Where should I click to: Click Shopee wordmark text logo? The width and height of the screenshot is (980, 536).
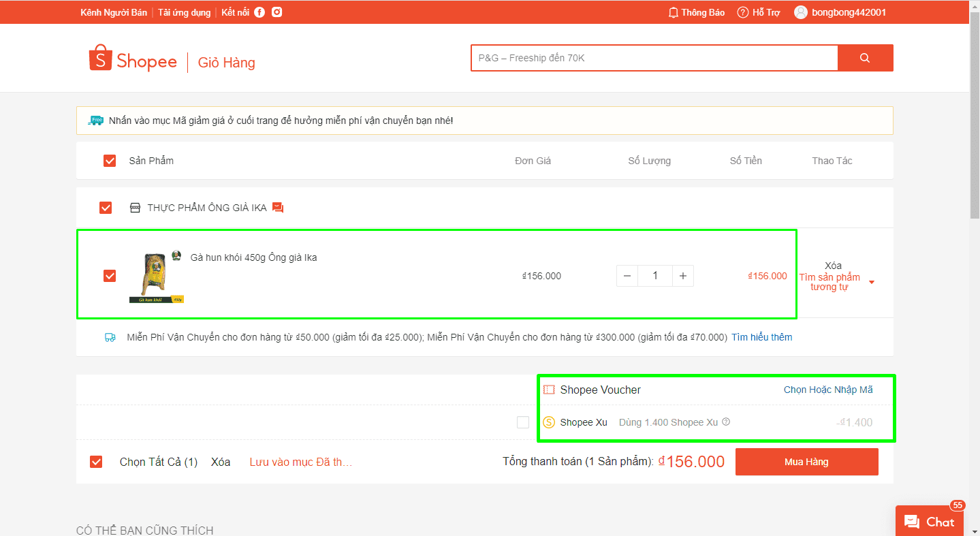146,61
